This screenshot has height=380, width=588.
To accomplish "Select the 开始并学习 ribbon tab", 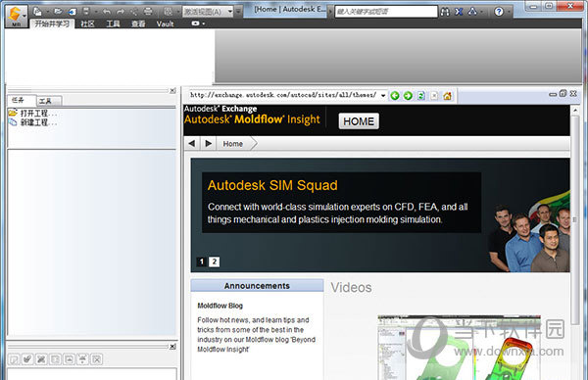I will pyautogui.click(x=52, y=24).
